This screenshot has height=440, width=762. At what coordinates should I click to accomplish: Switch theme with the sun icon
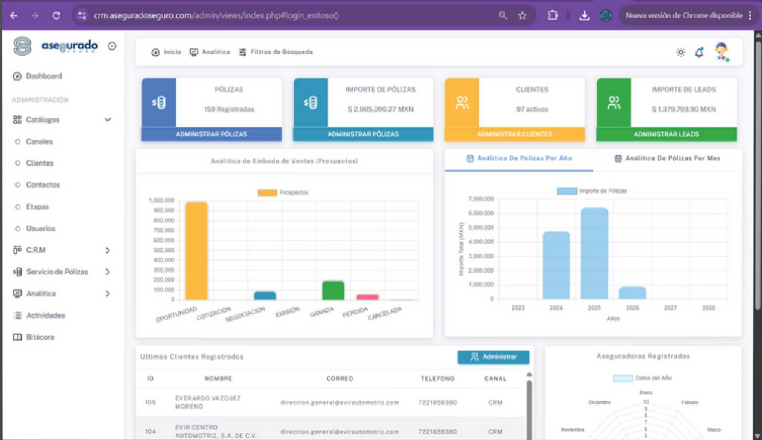[x=681, y=52]
